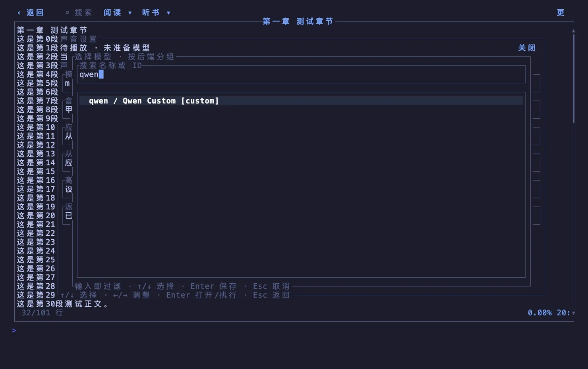Open the 更 more menu at top right
The height and width of the screenshot is (369, 588).
tap(561, 13)
